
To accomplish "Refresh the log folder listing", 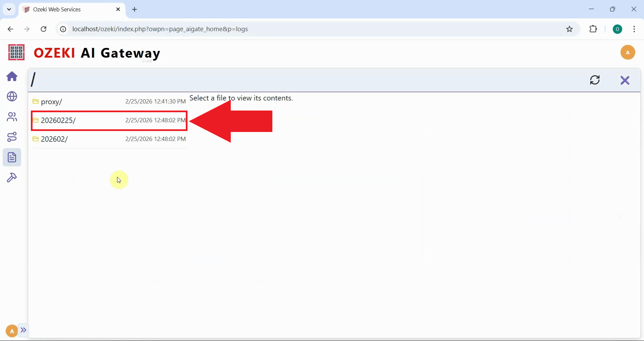I will click(x=595, y=80).
